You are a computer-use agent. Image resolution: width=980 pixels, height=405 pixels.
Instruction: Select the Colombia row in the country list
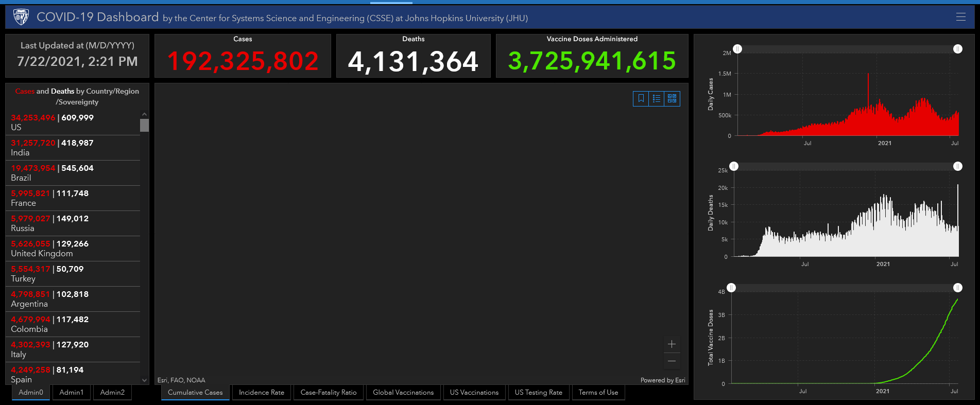73,324
